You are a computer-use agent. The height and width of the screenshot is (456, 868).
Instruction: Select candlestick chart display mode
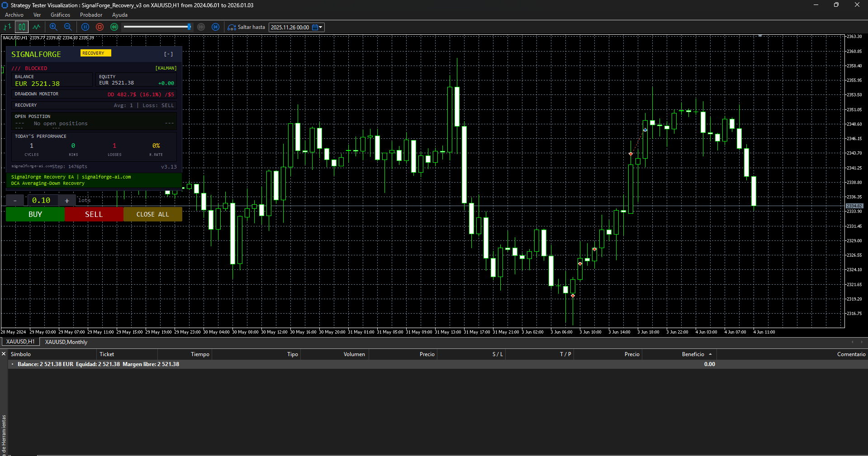pyautogui.click(x=22, y=27)
